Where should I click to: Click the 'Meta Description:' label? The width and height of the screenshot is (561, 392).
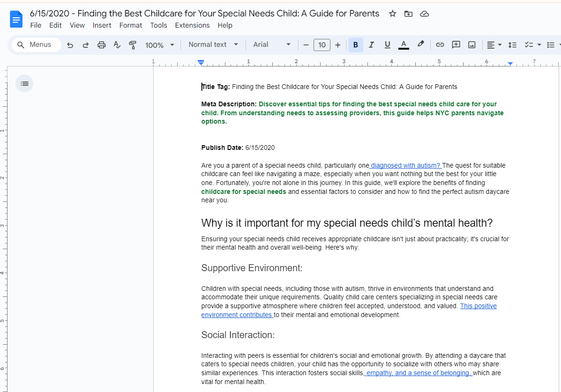229,104
